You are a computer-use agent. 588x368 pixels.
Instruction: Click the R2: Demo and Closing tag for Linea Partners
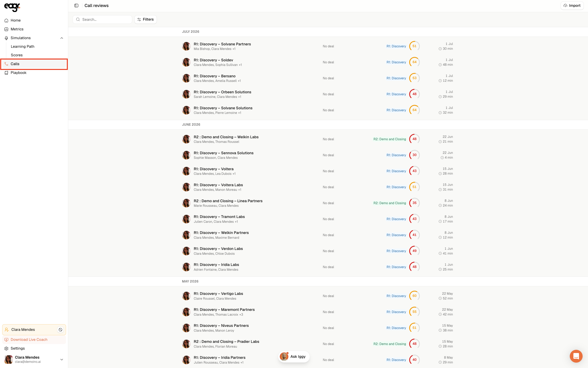(389, 203)
